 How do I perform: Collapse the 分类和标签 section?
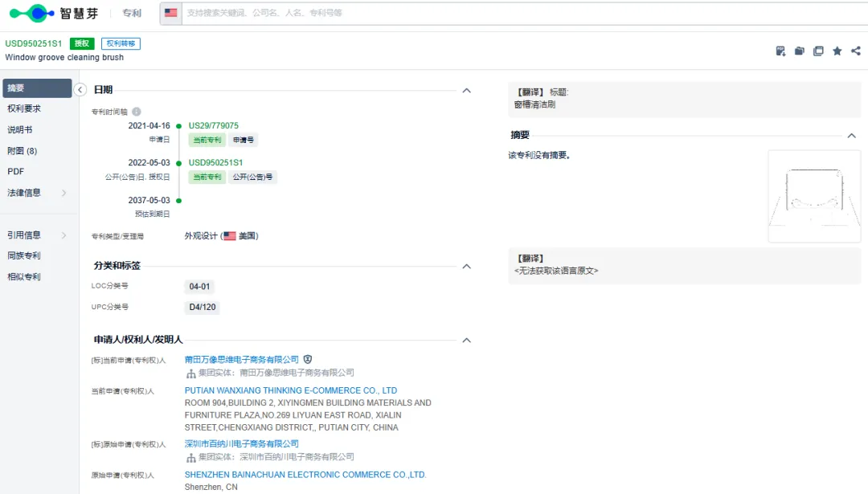tap(467, 266)
